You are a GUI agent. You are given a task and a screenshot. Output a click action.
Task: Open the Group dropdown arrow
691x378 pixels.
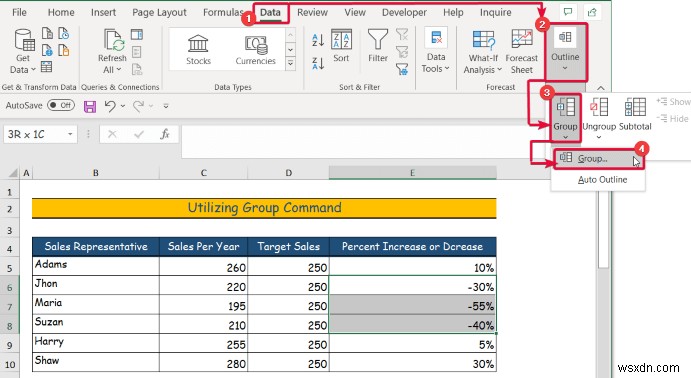click(x=565, y=137)
